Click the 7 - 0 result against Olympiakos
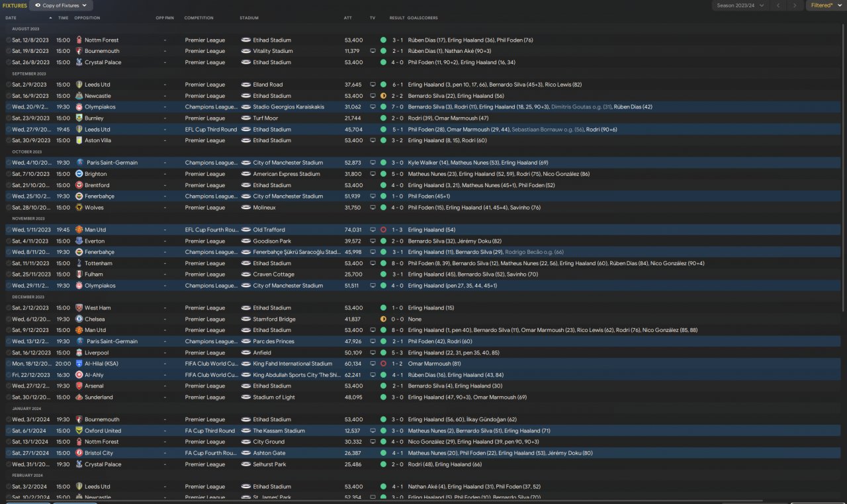Viewport: 847px width, 504px height. [397, 107]
